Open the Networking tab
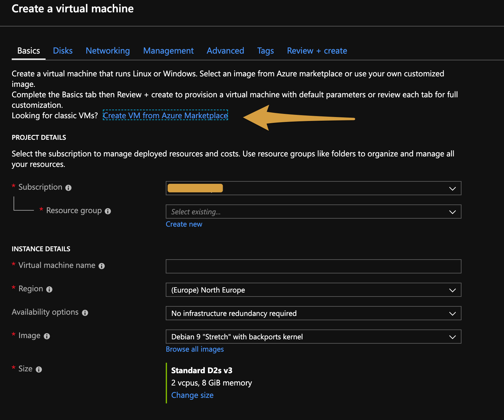 coord(108,51)
